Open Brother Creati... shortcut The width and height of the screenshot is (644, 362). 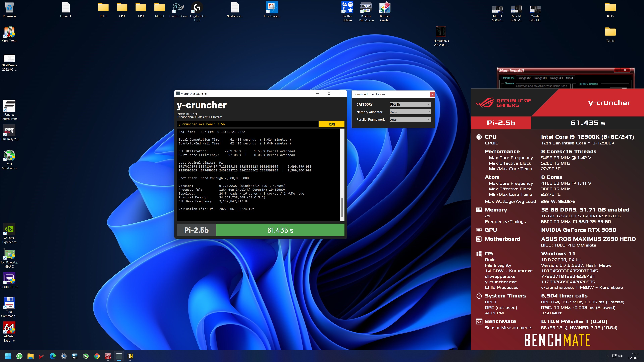(x=385, y=12)
